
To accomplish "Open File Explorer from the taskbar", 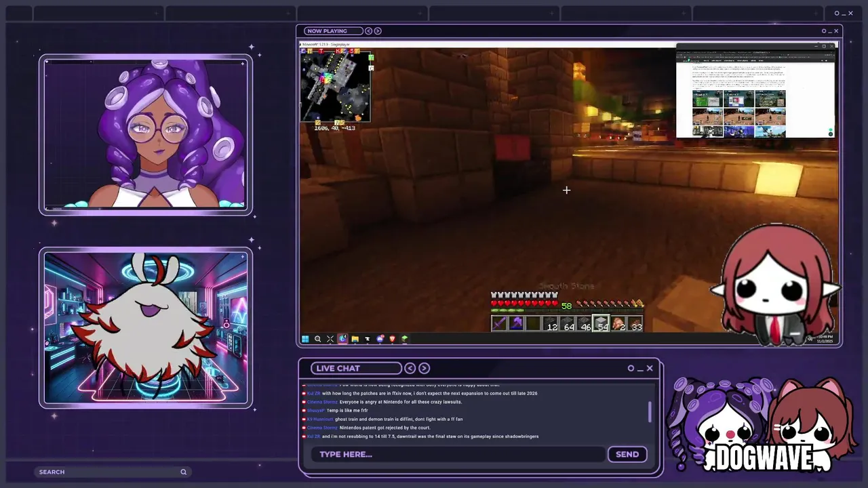I will click(x=355, y=339).
